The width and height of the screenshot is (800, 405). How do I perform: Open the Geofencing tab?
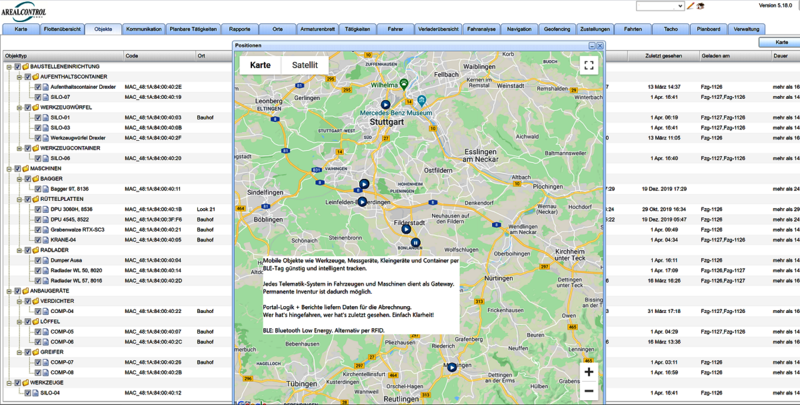pos(557,30)
